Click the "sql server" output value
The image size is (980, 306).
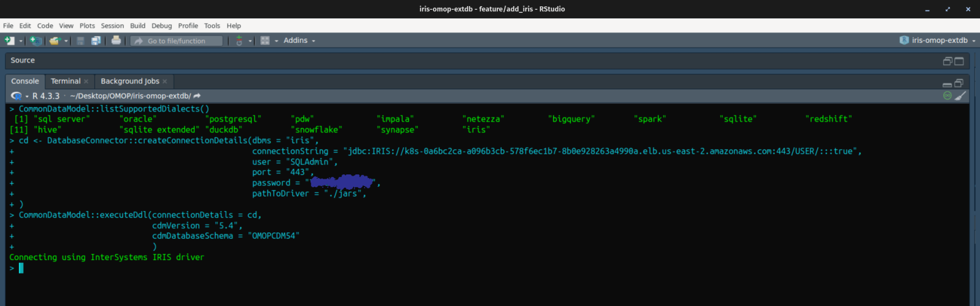(62, 119)
